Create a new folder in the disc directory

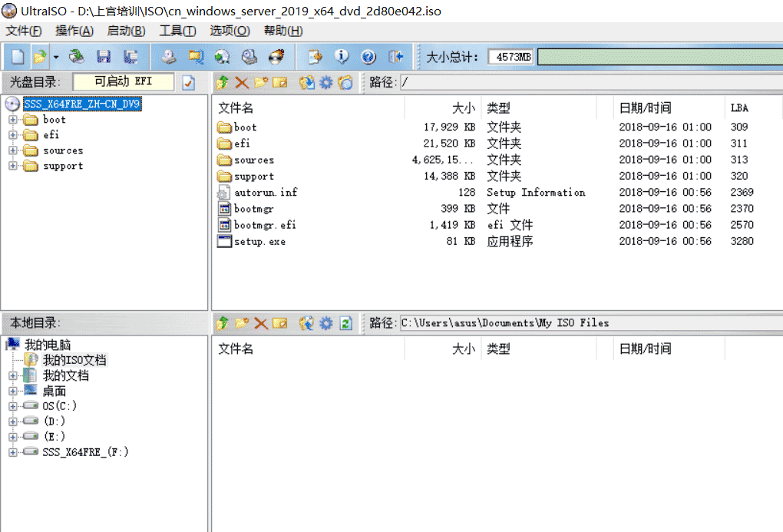[259, 82]
